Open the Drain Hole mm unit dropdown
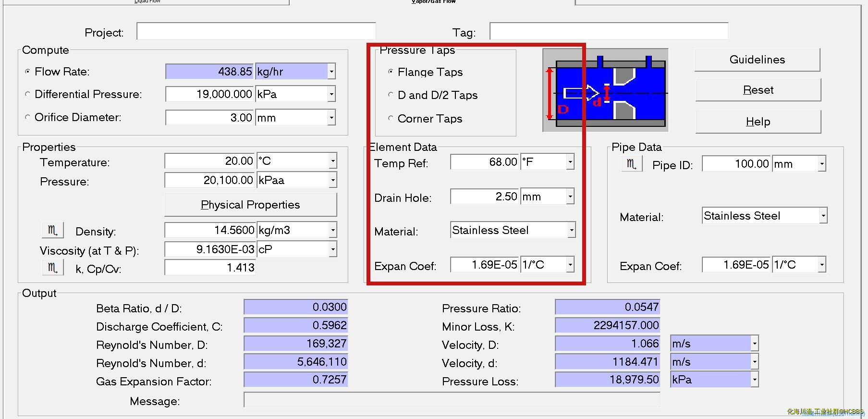The width and height of the screenshot is (868, 419). (570, 197)
